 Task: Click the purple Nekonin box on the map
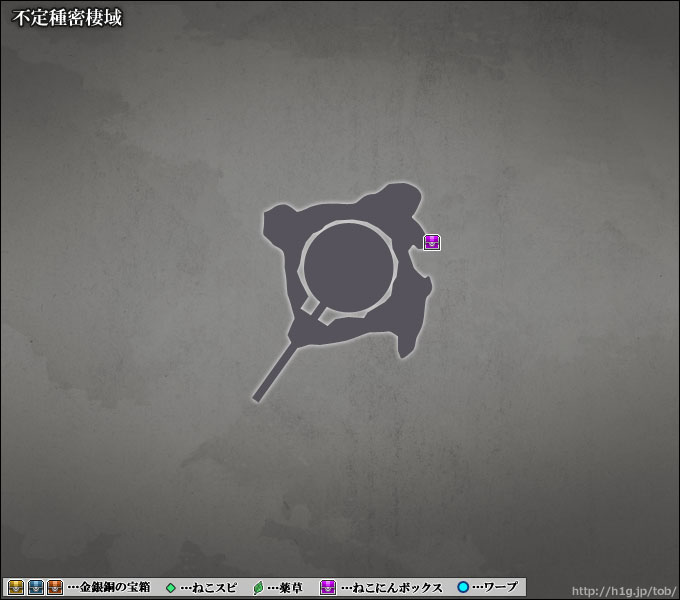pyautogui.click(x=432, y=241)
